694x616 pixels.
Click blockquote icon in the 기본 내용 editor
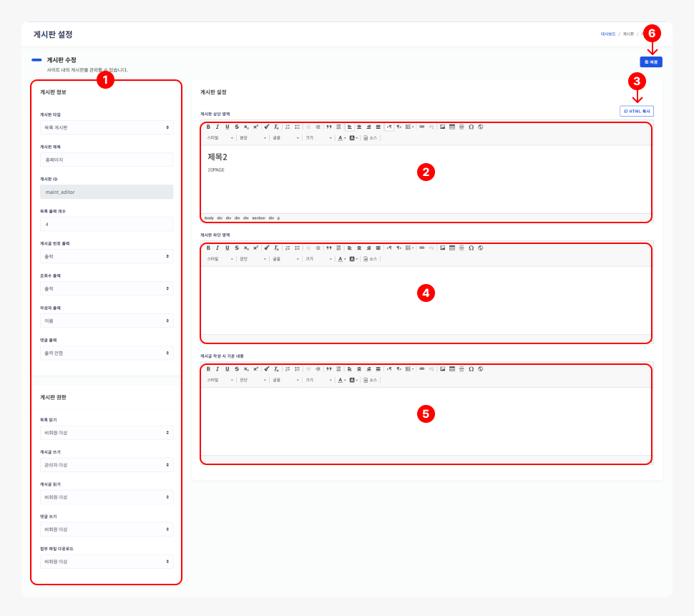point(329,368)
